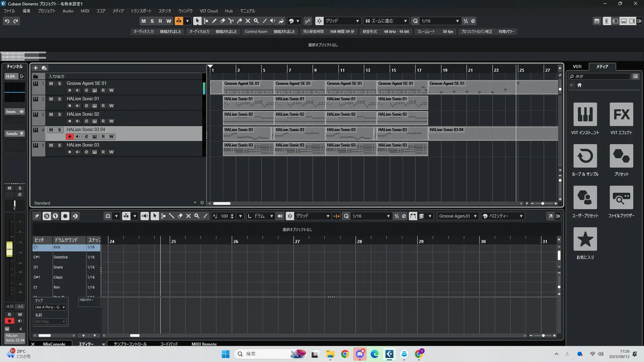The height and width of the screenshot is (362, 644).
Task: Click the Add Track plus icon
Action: click(36, 68)
